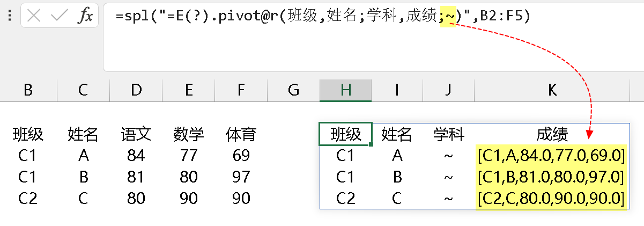Click the cancel X icon in formula bar
Image resolution: width=644 pixels, height=226 pixels.
[x=34, y=16]
